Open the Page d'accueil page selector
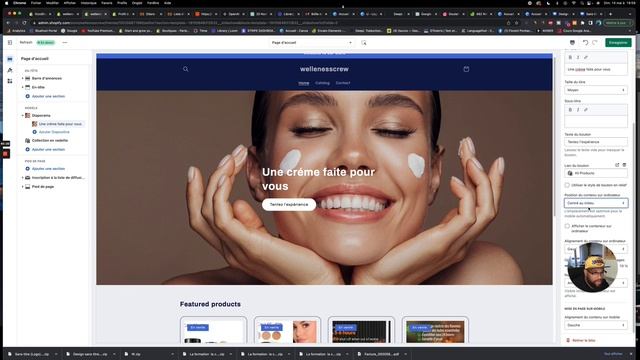 point(311,42)
